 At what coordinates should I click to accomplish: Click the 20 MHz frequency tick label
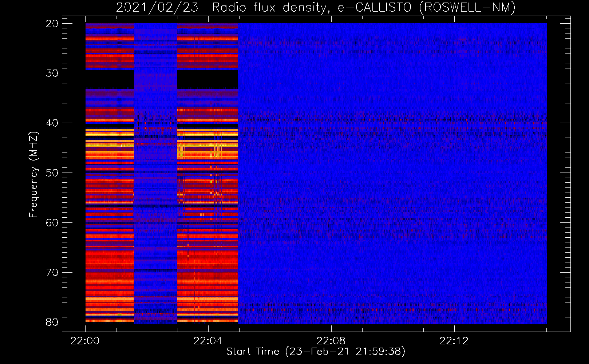[52, 24]
